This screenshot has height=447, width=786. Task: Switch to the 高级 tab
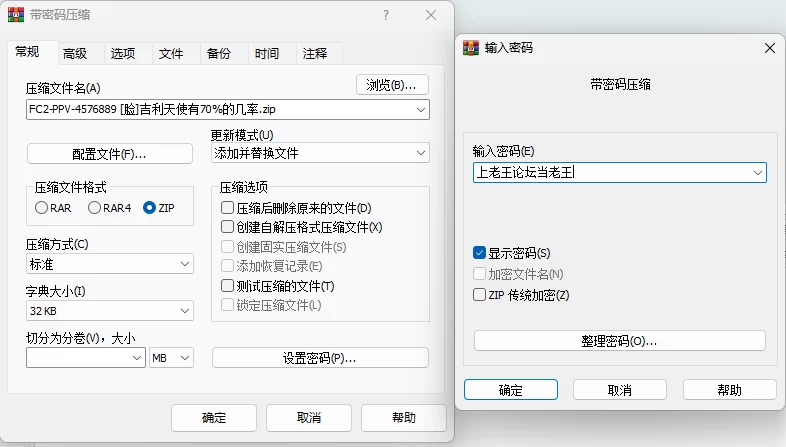[75, 54]
